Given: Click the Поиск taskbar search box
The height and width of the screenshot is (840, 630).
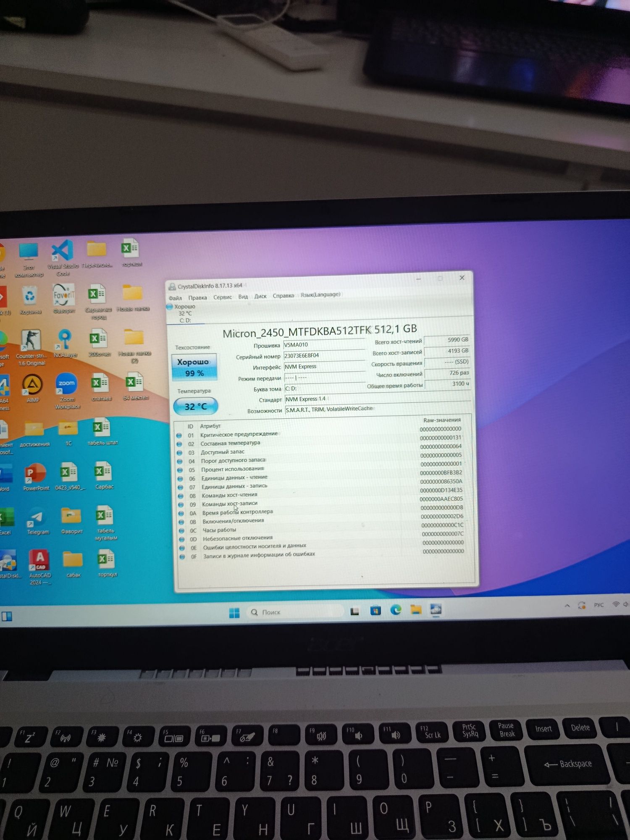Looking at the screenshot, I should [x=295, y=612].
